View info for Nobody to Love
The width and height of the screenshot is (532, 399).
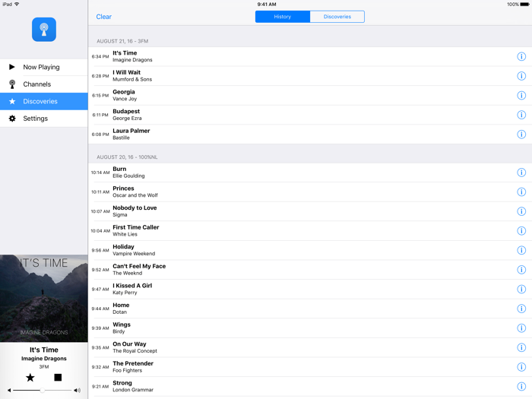521,211
